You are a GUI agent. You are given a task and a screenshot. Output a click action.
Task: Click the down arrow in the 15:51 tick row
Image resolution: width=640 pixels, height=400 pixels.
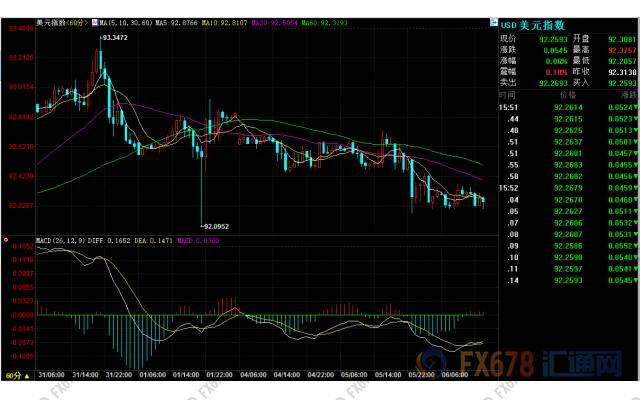click(635, 108)
